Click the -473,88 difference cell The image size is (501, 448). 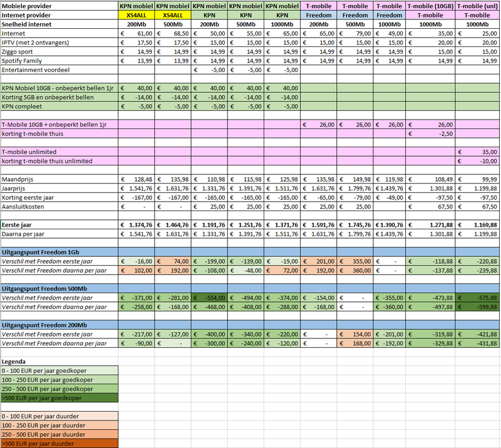[x=430, y=298]
